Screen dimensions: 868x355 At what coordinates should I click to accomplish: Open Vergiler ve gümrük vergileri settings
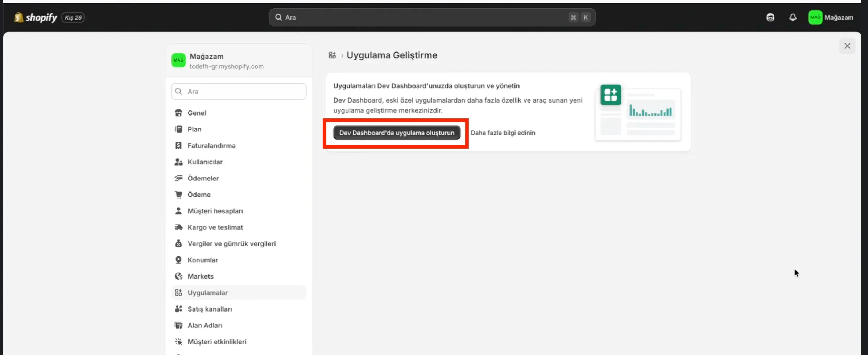[x=239, y=243]
